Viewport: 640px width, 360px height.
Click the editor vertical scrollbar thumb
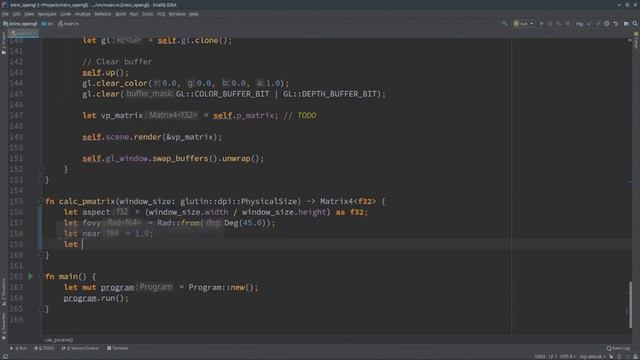pyautogui.click(x=630, y=304)
